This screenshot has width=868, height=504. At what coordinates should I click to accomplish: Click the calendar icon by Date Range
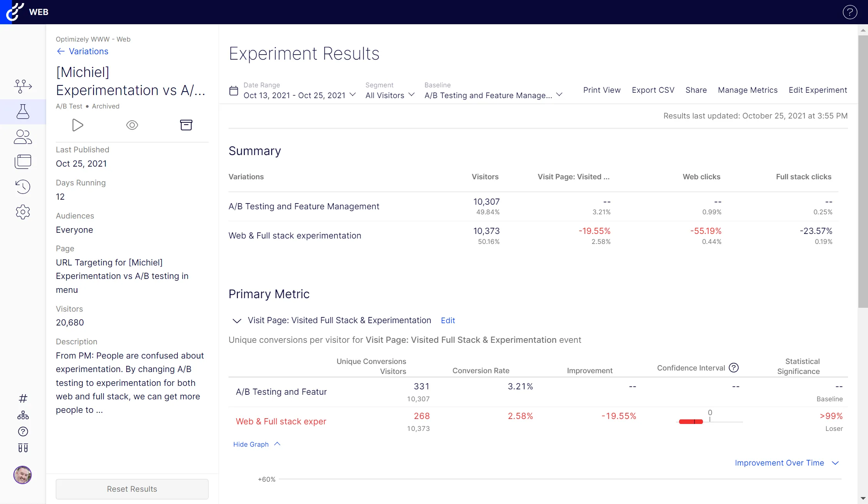point(234,91)
